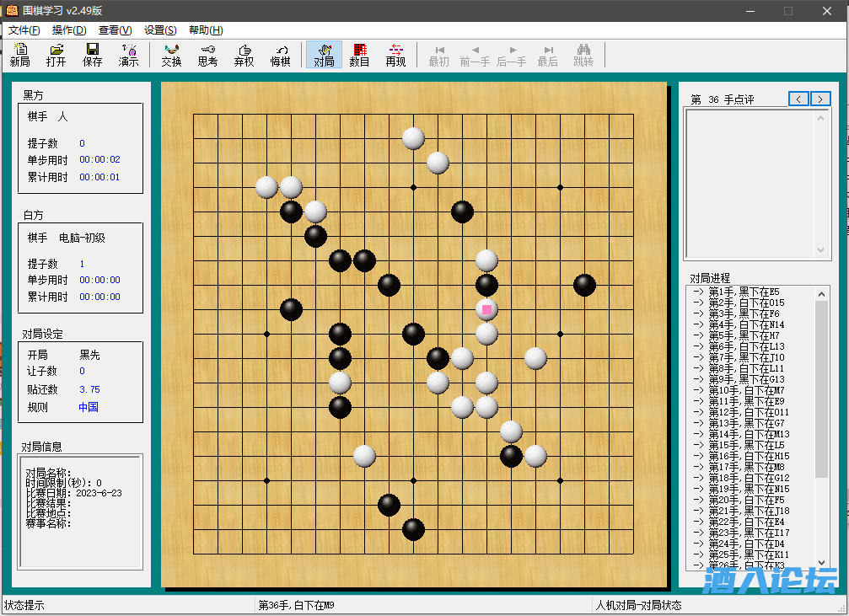Toggle 数目 territory counting mode
The width and height of the screenshot is (849, 616).
(x=360, y=55)
